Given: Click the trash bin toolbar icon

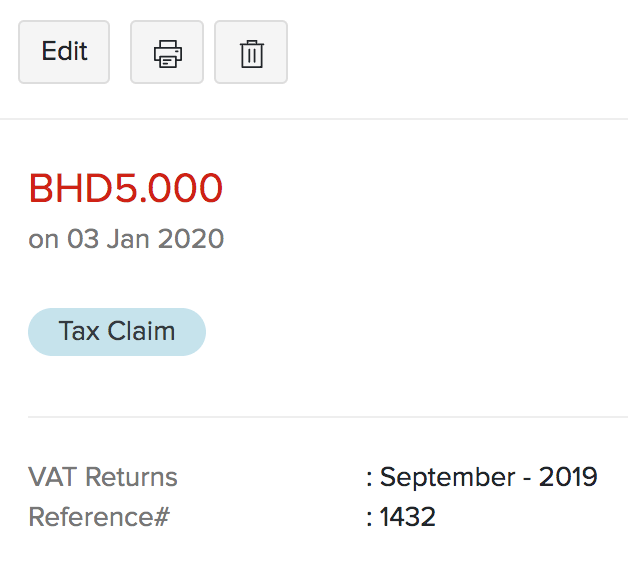Looking at the screenshot, I should (251, 52).
